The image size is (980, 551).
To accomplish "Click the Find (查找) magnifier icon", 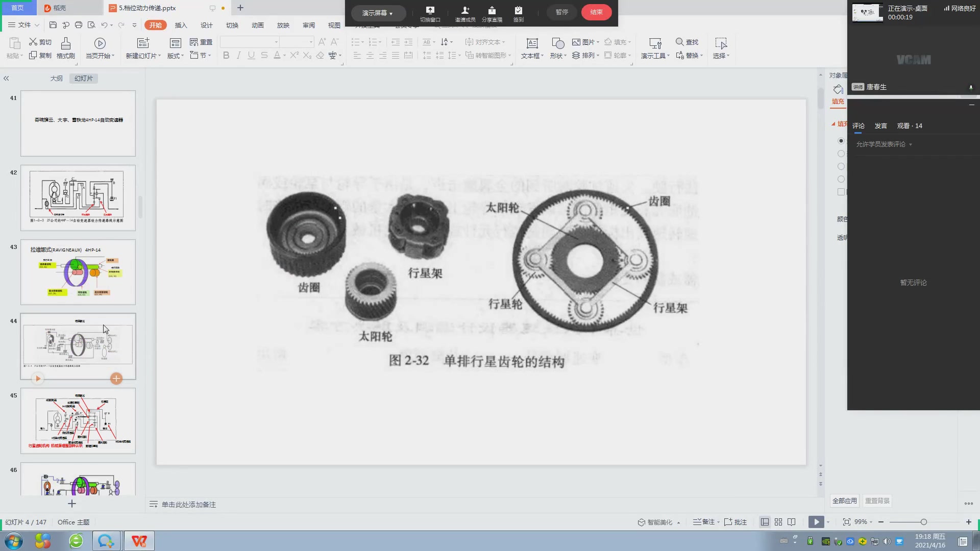I will [679, 42].
